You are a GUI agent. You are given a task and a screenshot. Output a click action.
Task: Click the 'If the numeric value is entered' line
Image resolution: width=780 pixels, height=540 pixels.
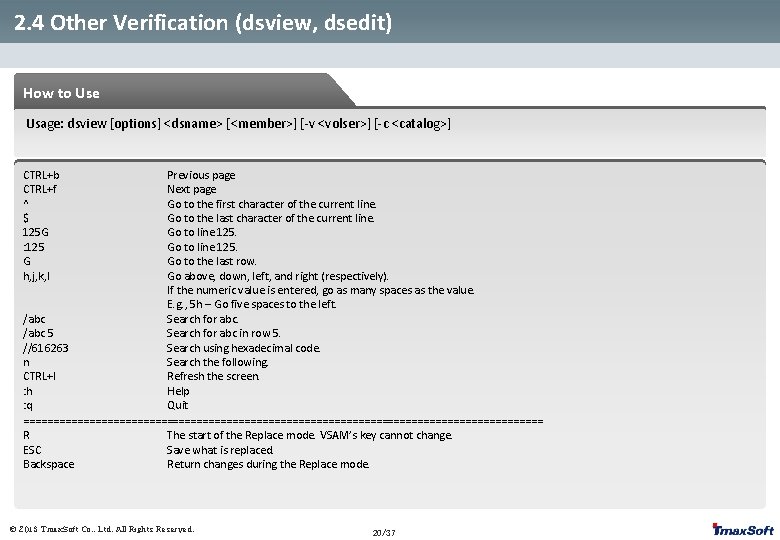pos(320,290)
